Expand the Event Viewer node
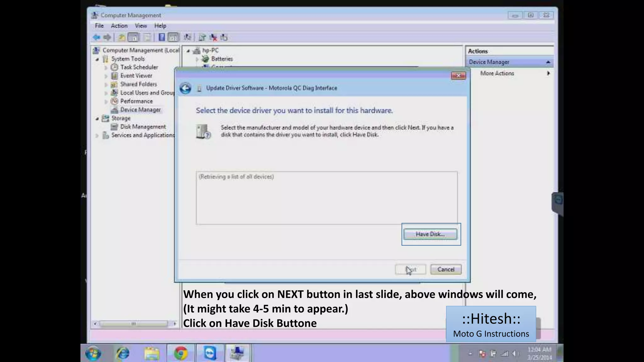Screen dimensions: 644x362 [106, 76]
